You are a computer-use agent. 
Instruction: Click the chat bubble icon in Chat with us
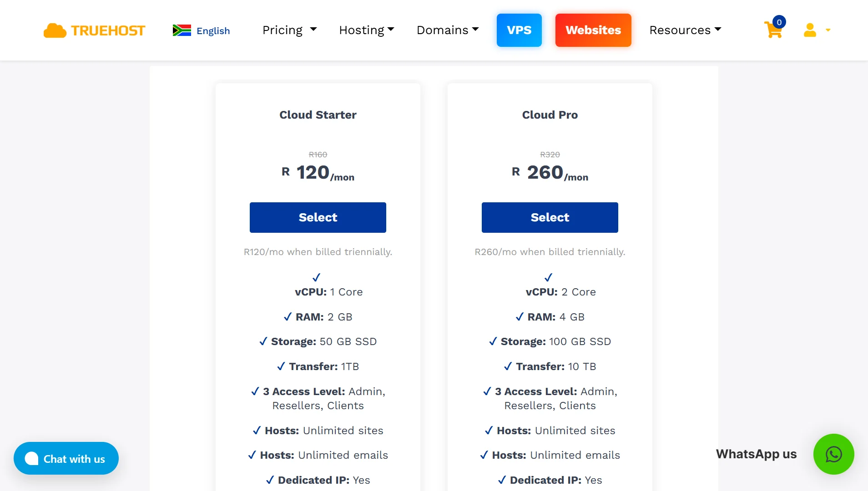[31, 458]
